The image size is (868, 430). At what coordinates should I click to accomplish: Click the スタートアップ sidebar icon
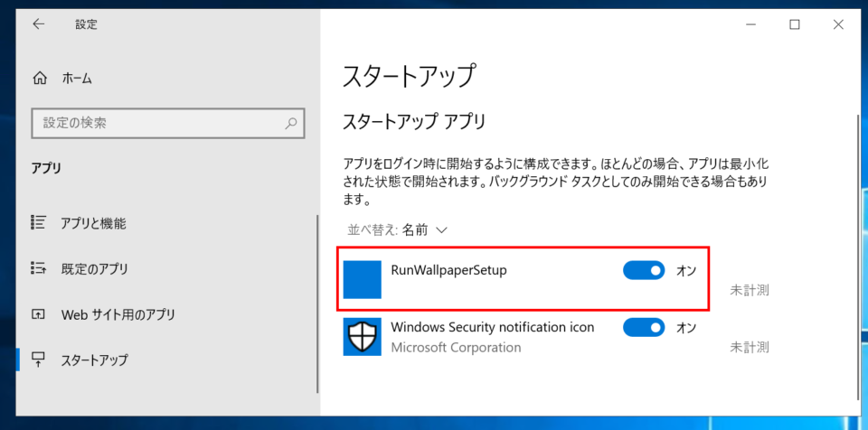point(38,360)
